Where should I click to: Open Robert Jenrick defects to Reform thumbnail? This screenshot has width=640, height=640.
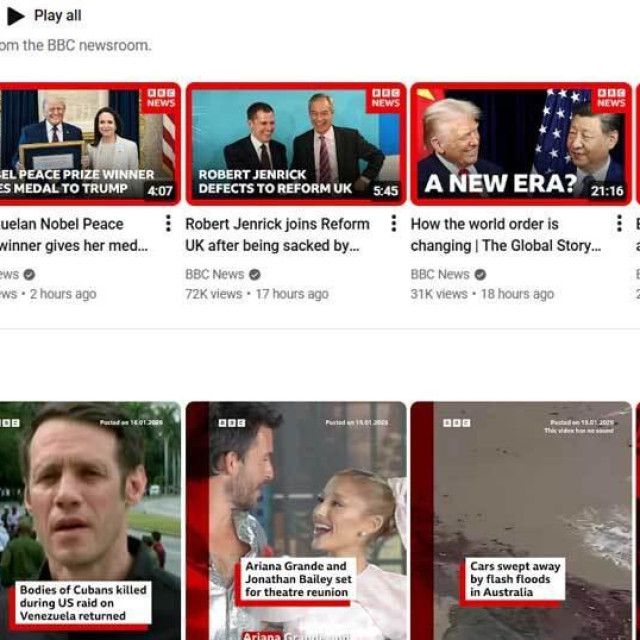click(296, 144)
